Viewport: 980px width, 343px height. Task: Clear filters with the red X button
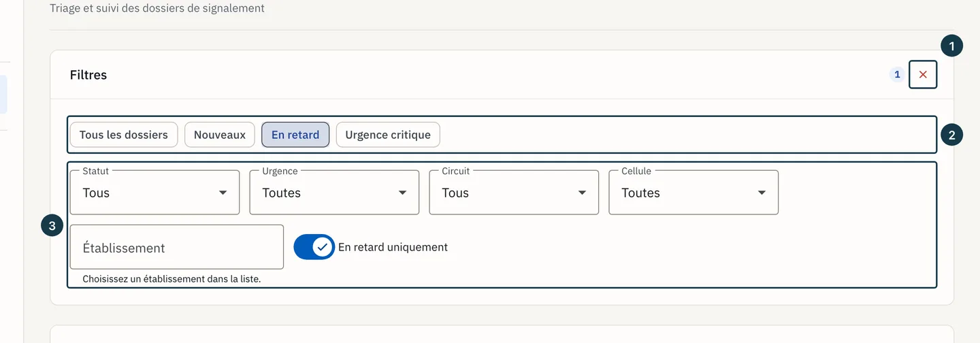pyautogui.click(x=923, y=75)
